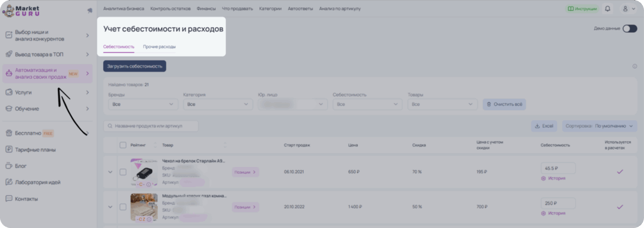Expand Обучение sidebar section
The width and height of the screenshot is (644, 228).
click(x=47, y=109)
